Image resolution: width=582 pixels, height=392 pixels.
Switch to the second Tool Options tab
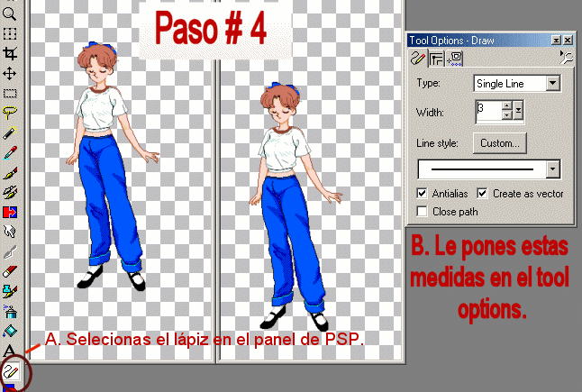click(435, 59)
